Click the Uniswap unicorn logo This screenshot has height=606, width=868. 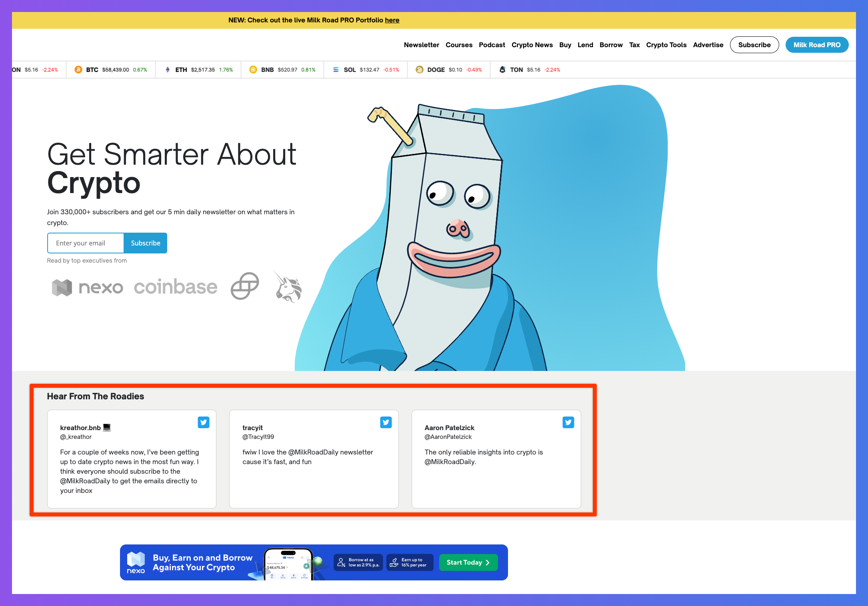point(288,287)
